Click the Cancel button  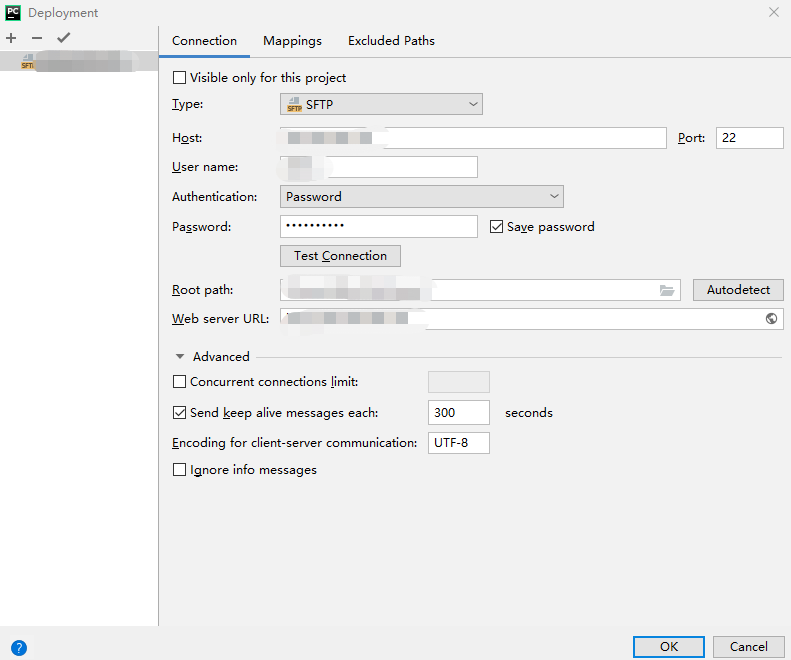748,646
